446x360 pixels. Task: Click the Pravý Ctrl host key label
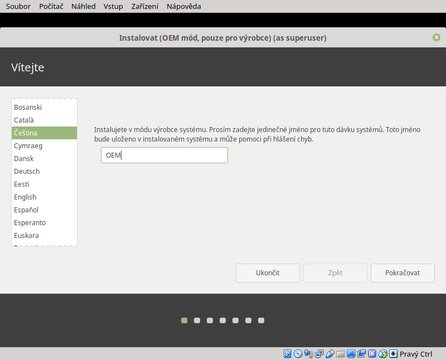416,354
